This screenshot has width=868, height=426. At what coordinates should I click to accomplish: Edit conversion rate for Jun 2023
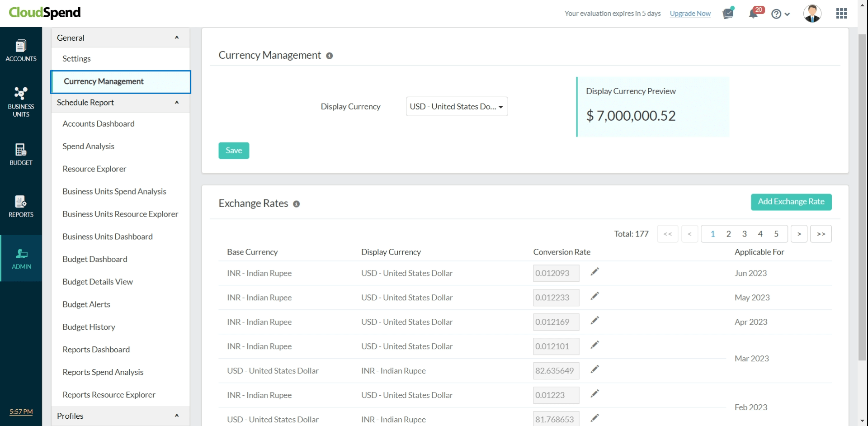594,271
